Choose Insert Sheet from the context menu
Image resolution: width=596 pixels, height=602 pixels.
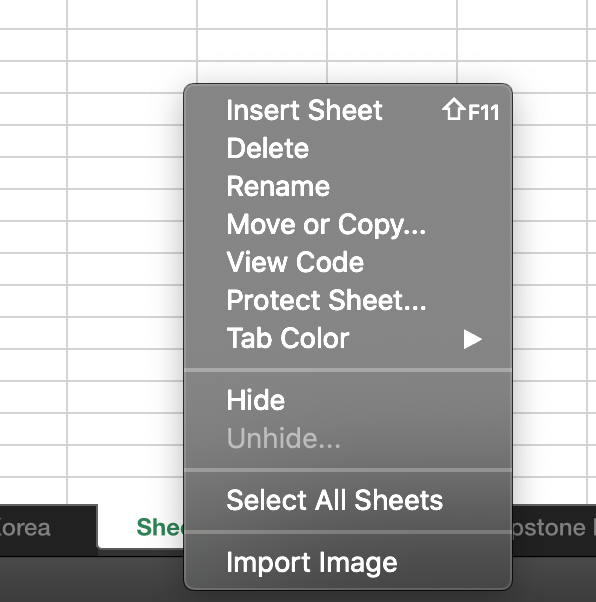tap(348, 111)
